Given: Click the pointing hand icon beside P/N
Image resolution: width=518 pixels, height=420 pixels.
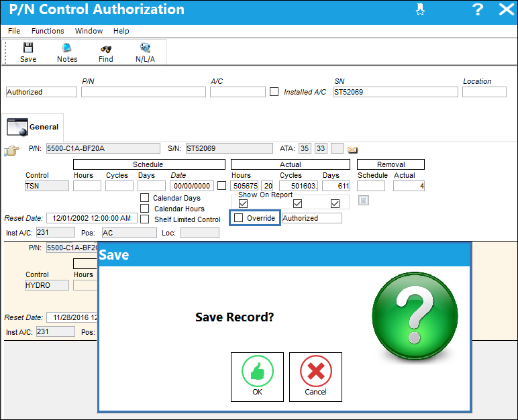Looking at the screenshot, I should coord(12,151).
